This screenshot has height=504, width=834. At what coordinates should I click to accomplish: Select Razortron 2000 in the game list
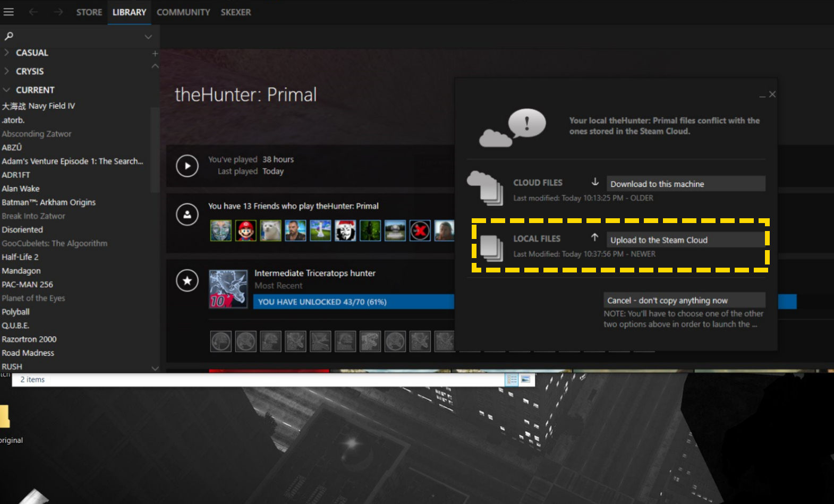pos(29,339)
